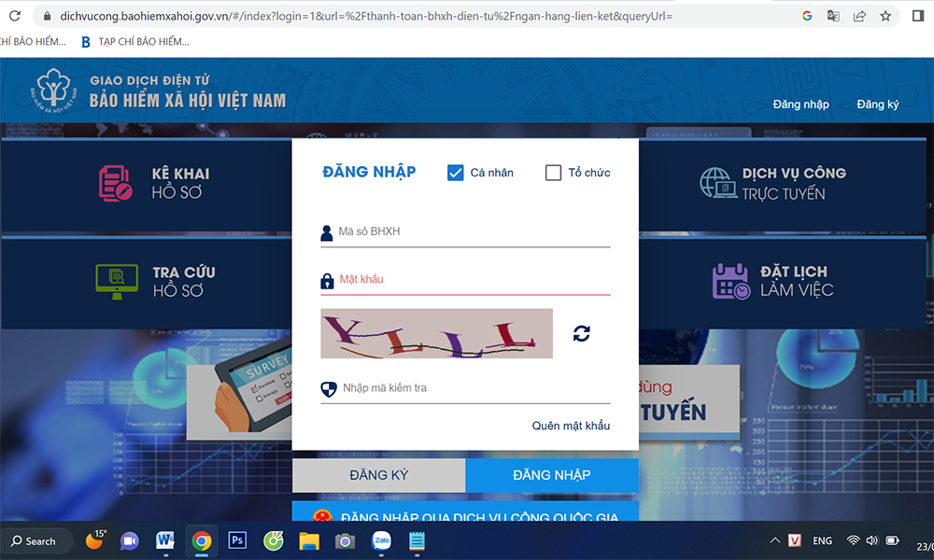Click the blue ĐĂNG NHẬP button
The image size is (934, 560).
552,475
